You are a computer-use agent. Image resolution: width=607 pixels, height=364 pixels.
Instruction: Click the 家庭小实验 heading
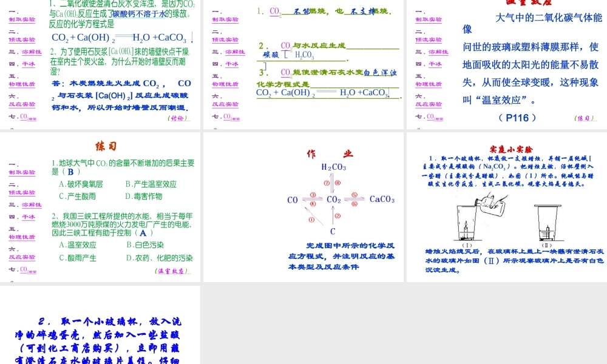[511, 149]
